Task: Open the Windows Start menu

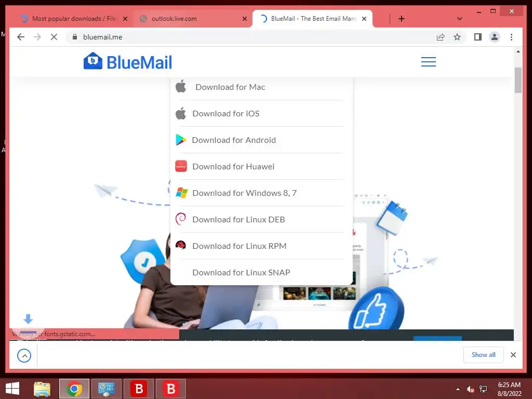Action: [x=12, y=389]
